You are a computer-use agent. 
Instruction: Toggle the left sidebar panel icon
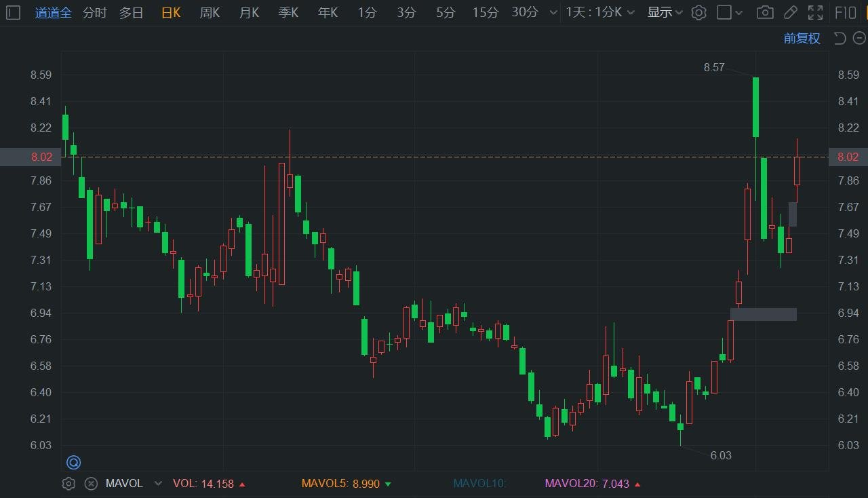(14, 12)
